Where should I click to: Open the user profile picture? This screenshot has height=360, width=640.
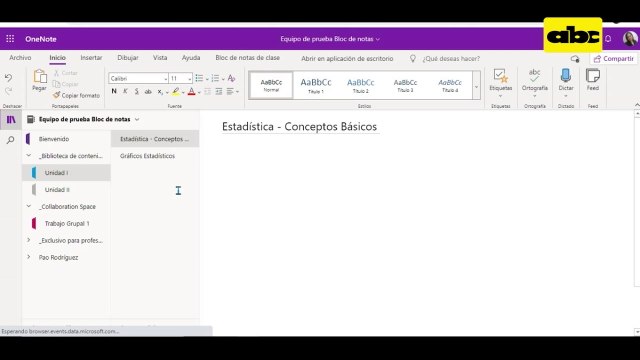630,39
